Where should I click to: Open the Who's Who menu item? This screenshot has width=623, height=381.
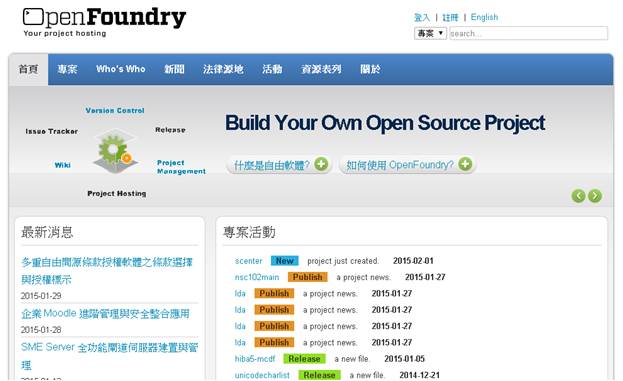121,69
